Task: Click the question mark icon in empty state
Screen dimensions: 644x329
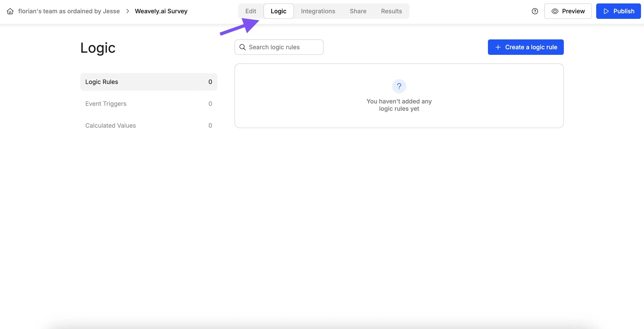Action: click(399, 86)
